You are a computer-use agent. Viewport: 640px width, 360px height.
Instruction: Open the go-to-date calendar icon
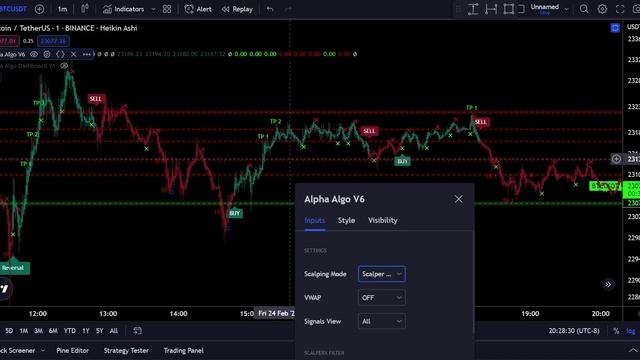pos(138,331)
